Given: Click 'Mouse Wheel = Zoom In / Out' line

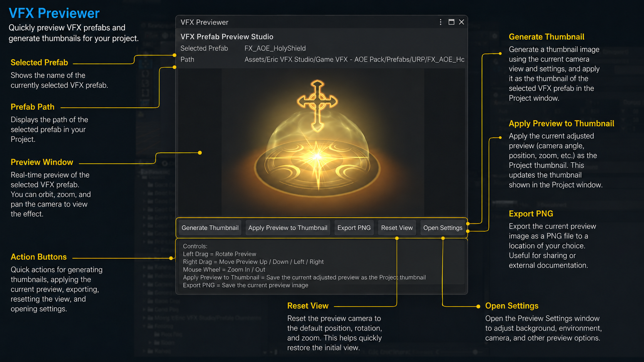Looking at the screenshot, I should 224,270.
